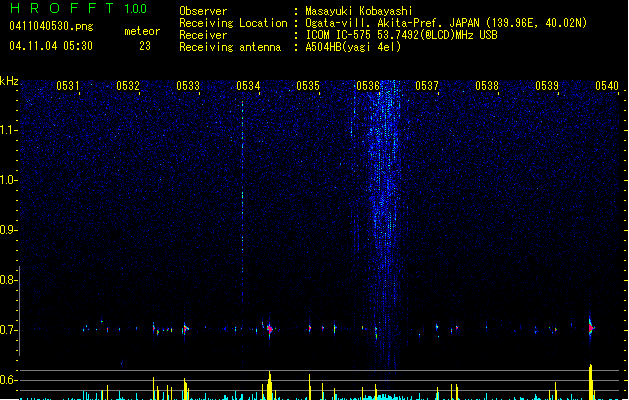Click the 0533 time marker
This screenshot has height=400, width=629.
pyautogui.click(x=188, y=86)
